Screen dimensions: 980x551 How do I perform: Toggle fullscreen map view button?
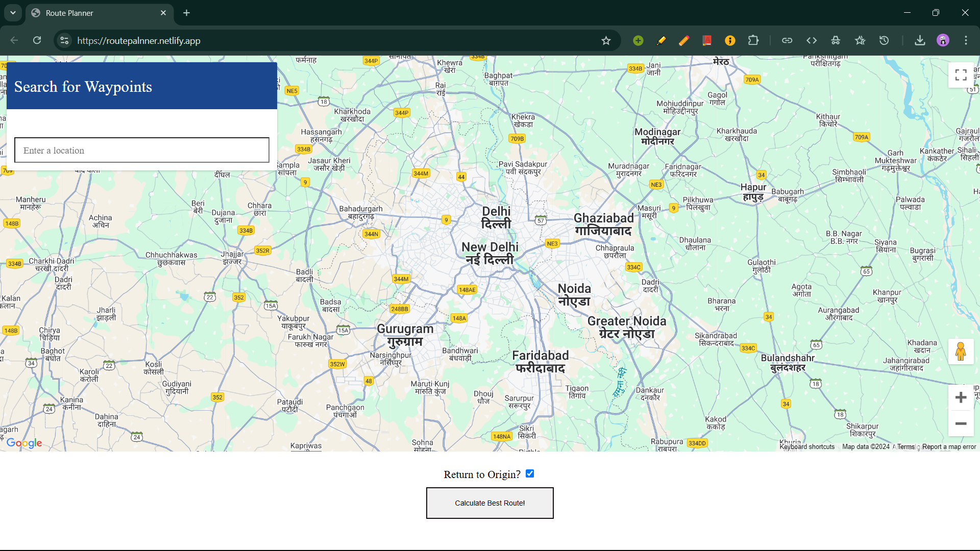(961, 75)
